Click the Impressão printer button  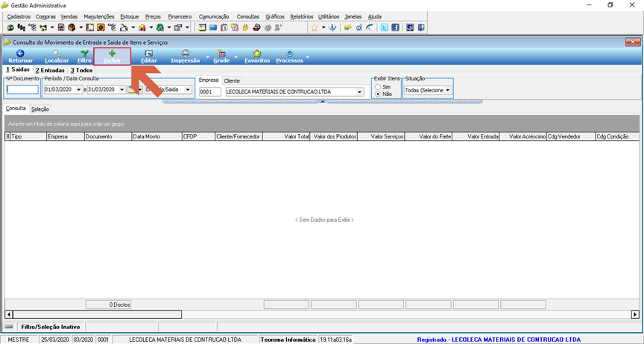coord(186,57)
